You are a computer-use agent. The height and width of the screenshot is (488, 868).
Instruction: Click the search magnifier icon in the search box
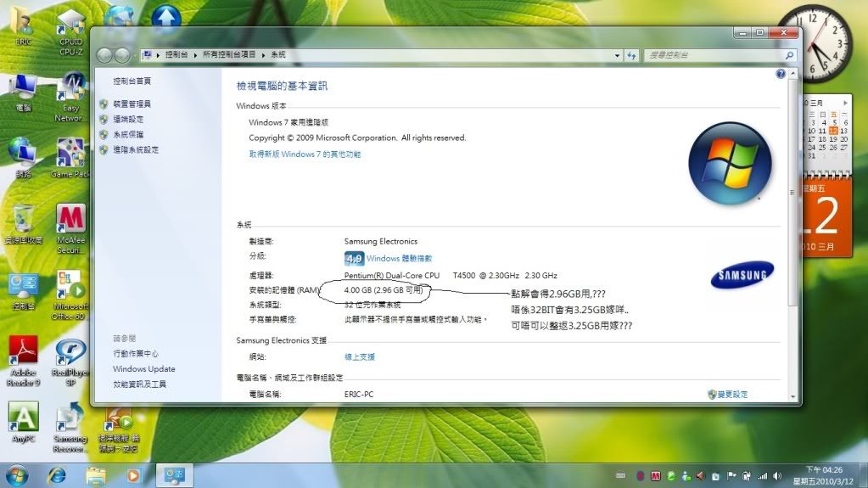pos(789,55)
